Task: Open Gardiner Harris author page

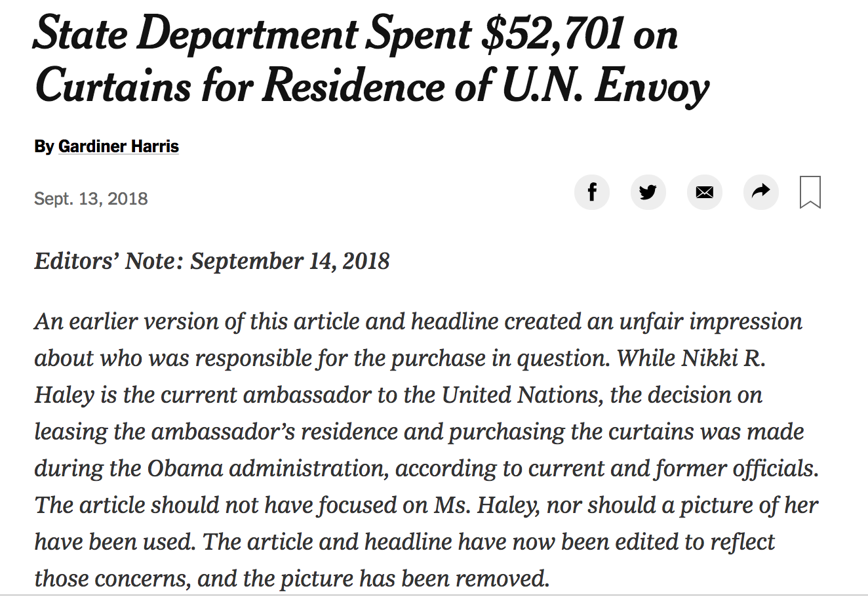Action: (119, 146)
